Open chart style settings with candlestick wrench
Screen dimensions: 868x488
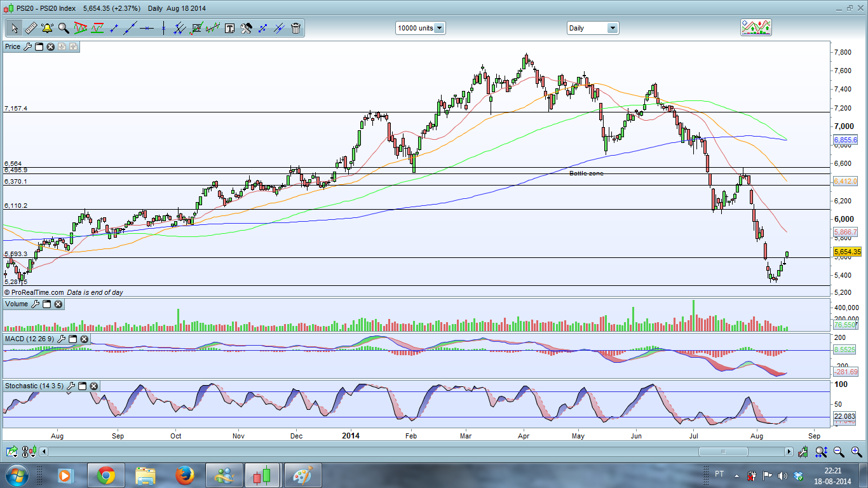pyautogui.click(x=804, y=452)
